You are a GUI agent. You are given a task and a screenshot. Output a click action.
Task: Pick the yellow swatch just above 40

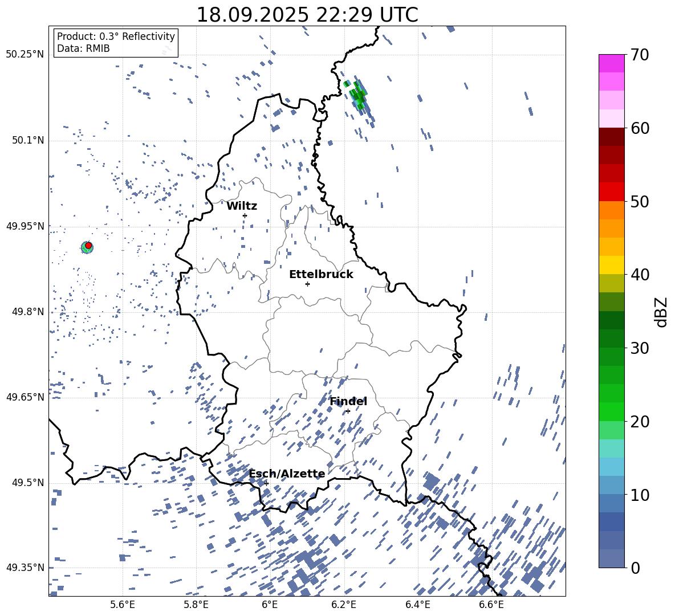(612, 265)
